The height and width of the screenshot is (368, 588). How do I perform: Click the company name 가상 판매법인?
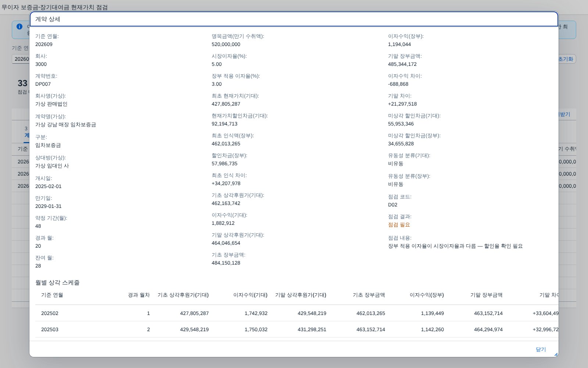(51, 104)
